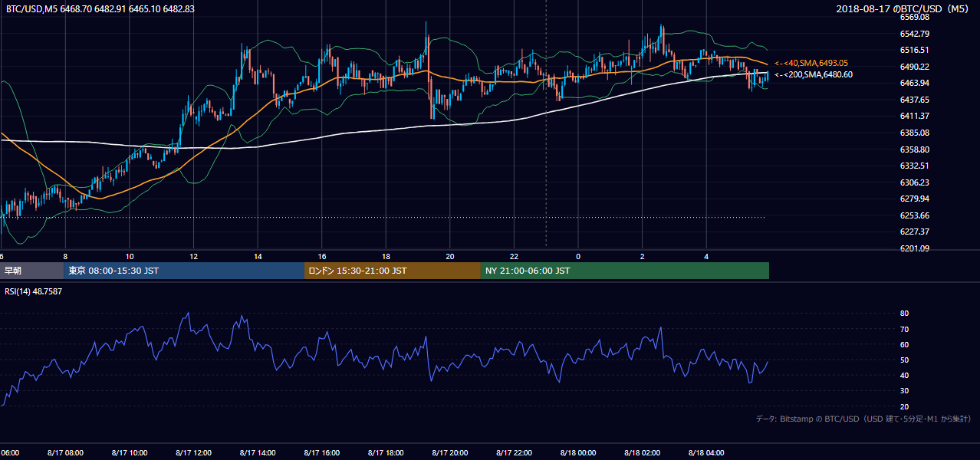980x460 pixels.
Task: Click price axis value 6490.22
Action: (914, 67)
